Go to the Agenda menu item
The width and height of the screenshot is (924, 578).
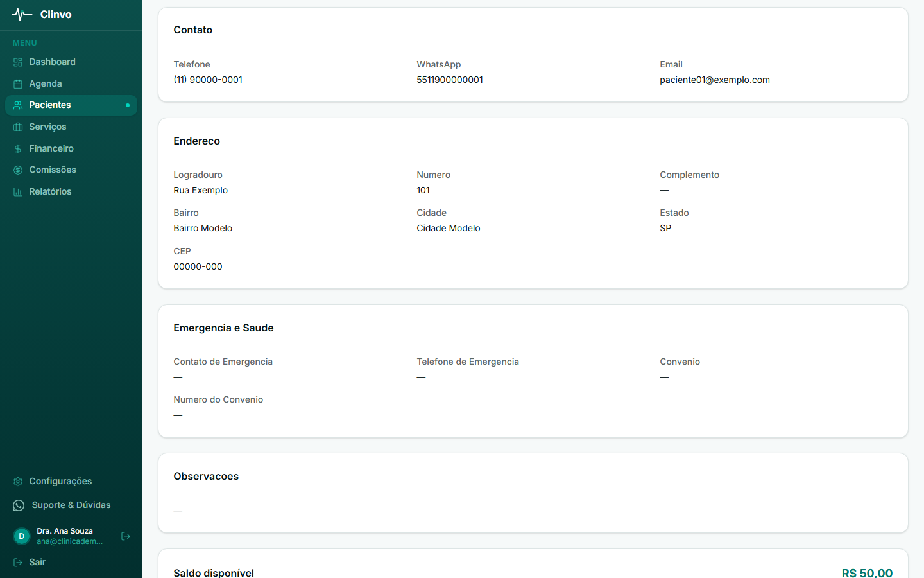click(x=71, y=83)
